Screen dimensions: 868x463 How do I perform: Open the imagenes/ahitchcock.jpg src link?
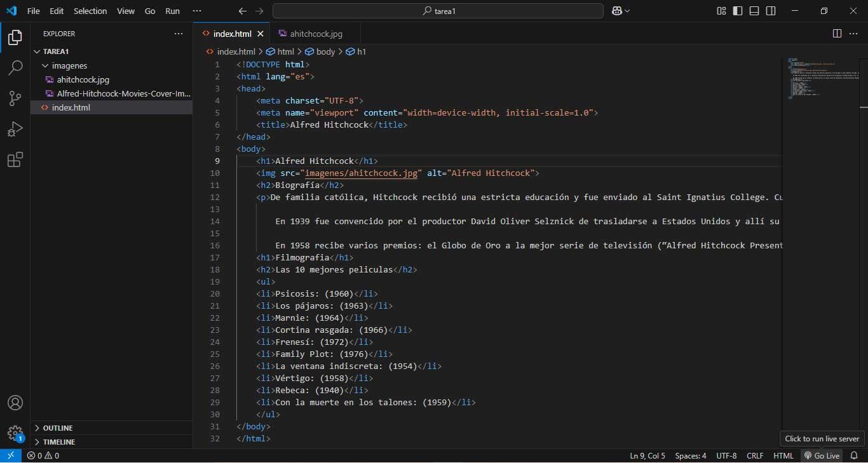coord(361,173)
